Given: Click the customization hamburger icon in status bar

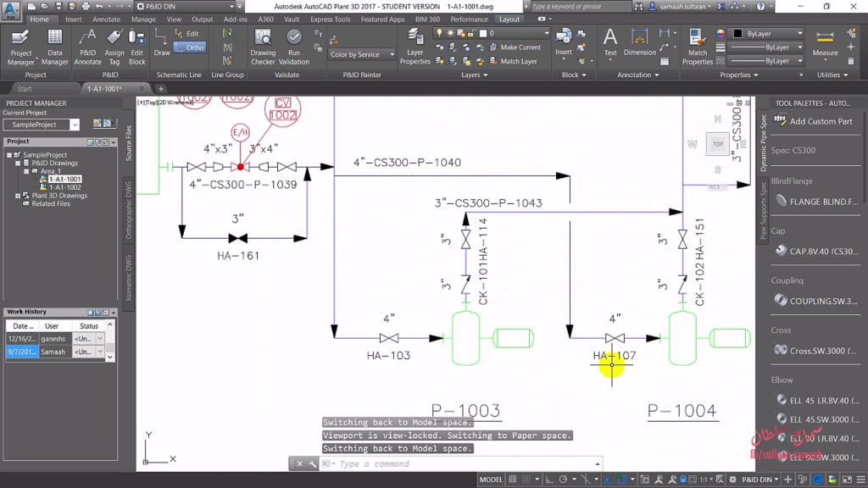Looking at the screenshot, I should pos(860,480).
